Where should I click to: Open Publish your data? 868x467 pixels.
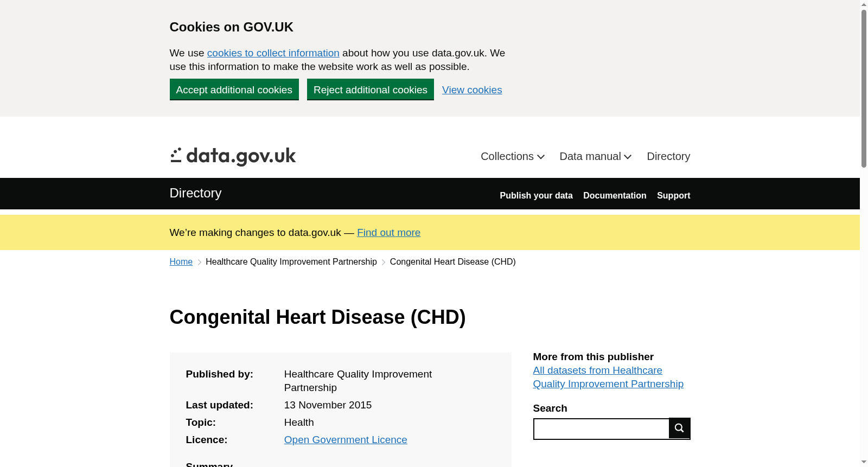[536, 195]
